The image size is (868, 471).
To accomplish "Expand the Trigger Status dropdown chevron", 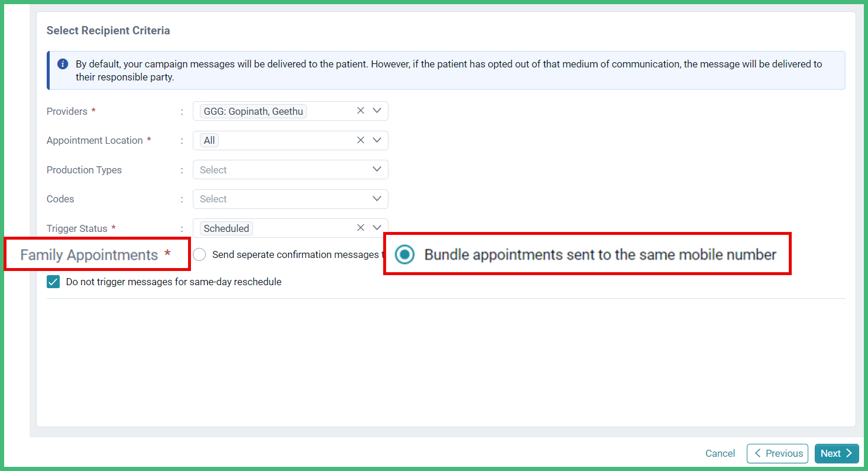I will click(x=377, y=228).
